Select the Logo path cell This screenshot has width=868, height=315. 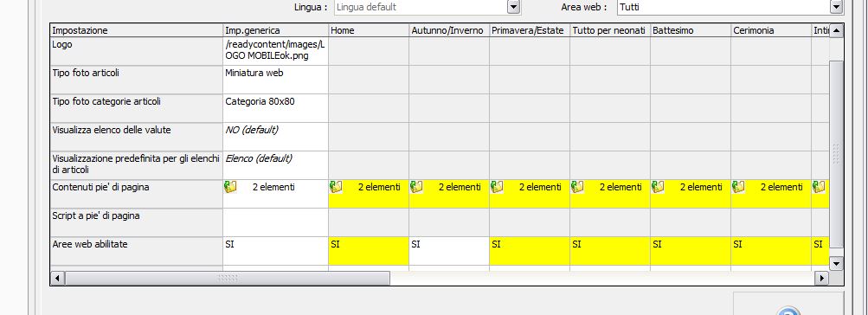coord(276,51)
